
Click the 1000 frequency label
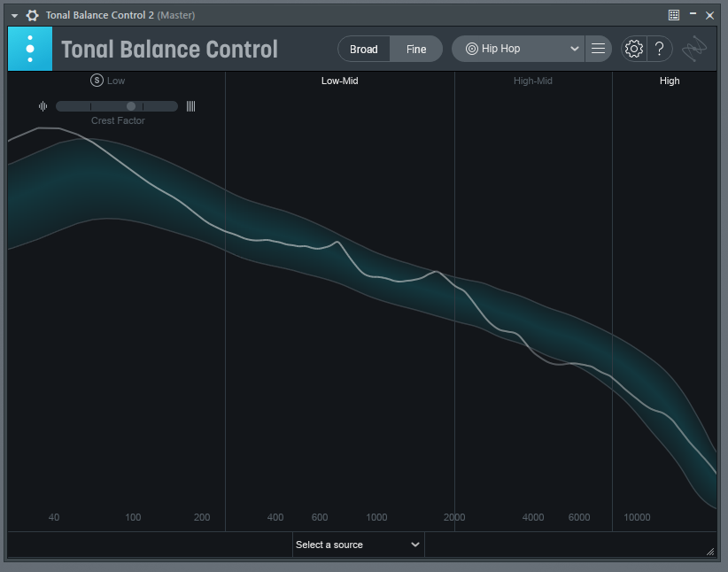[376, 517]
